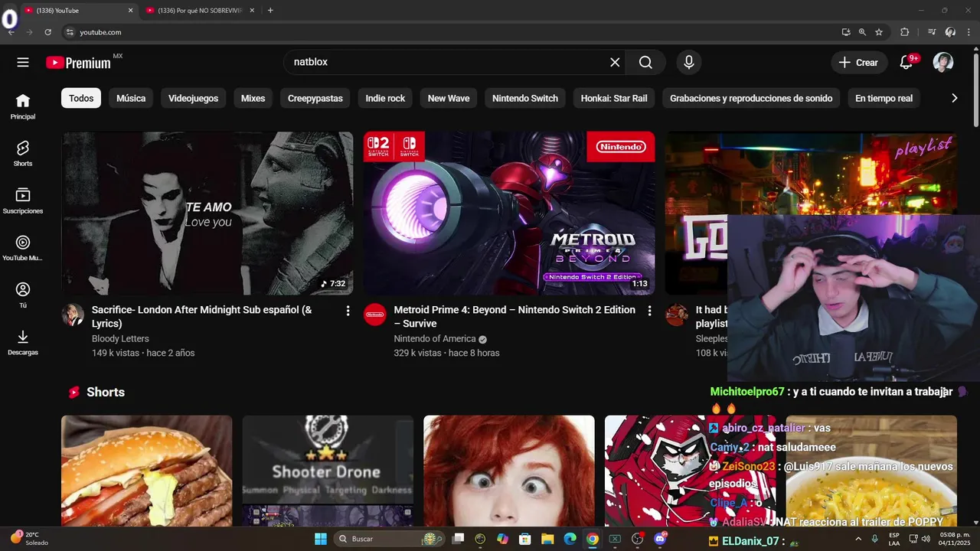Click the Bloody Letters channel avatar

(x=73, y=315)
